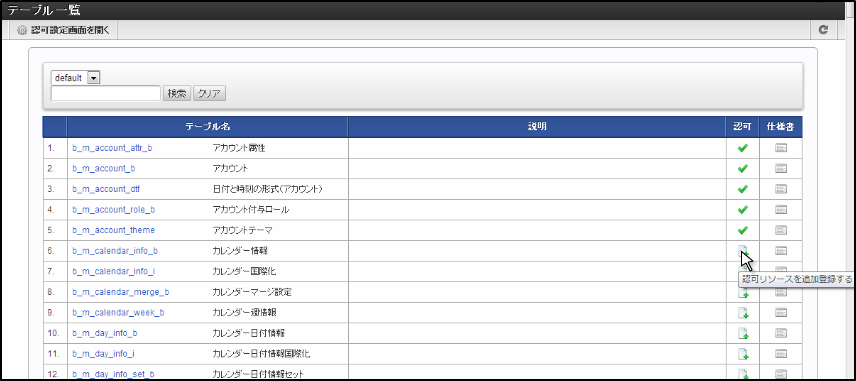The height and width of the screenshot is (381, 856).
Task: Open specification sheet for b_m_account_role_b
Action: [x=781, y=210]
